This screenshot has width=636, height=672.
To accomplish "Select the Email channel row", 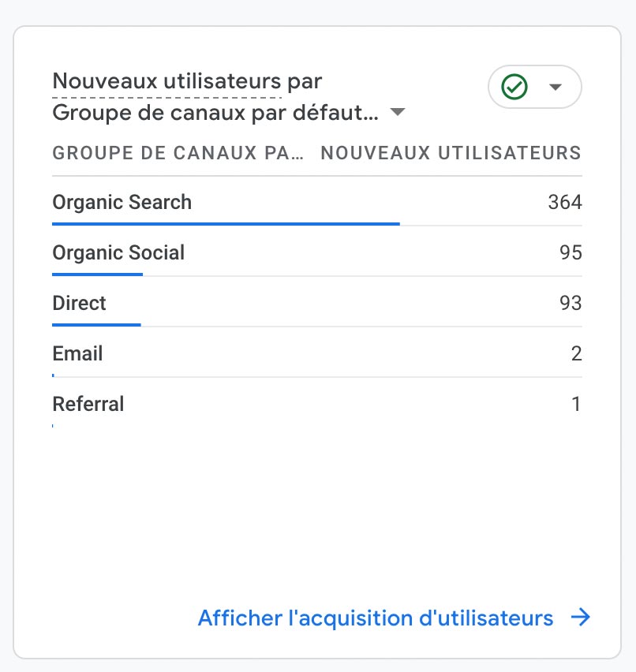I will coord(317,353).
